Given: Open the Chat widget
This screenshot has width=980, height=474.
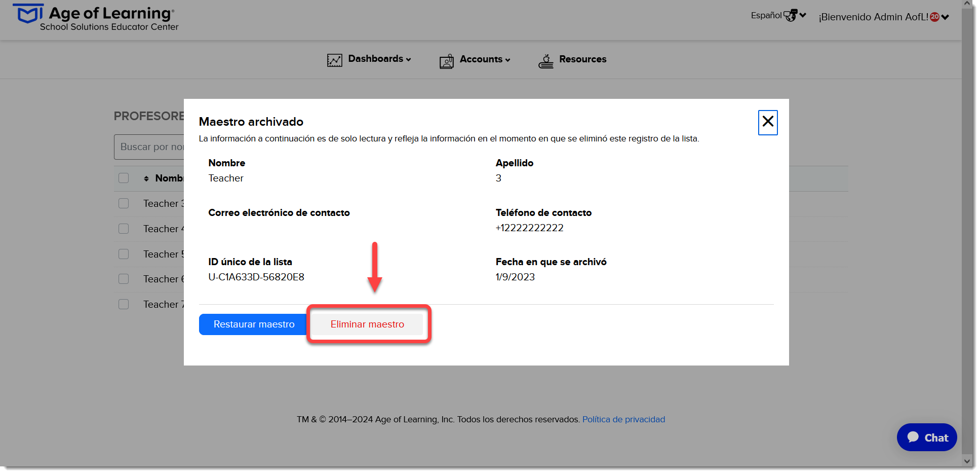Looking at the screenshot, I should click(x=927, y=437).
